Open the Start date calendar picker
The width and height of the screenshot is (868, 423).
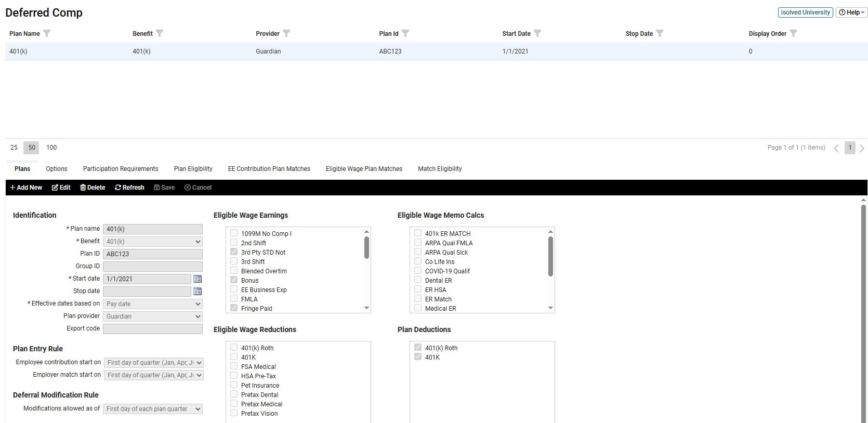pos(198,279)
